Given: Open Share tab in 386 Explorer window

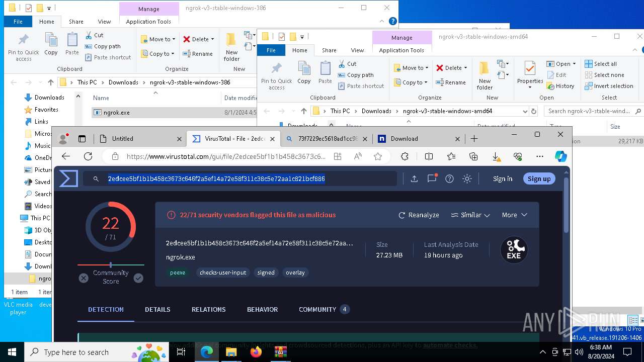Looking at the screenshot, I should (76, 22).
